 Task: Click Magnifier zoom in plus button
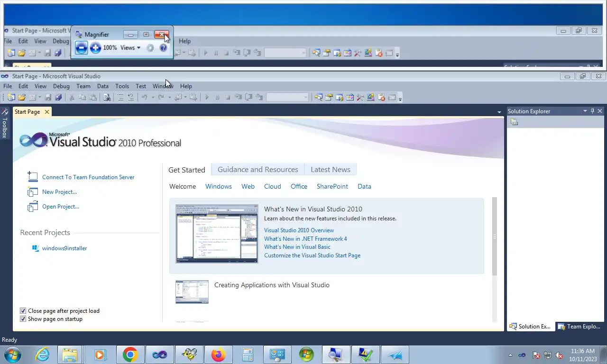coord(95,47)
